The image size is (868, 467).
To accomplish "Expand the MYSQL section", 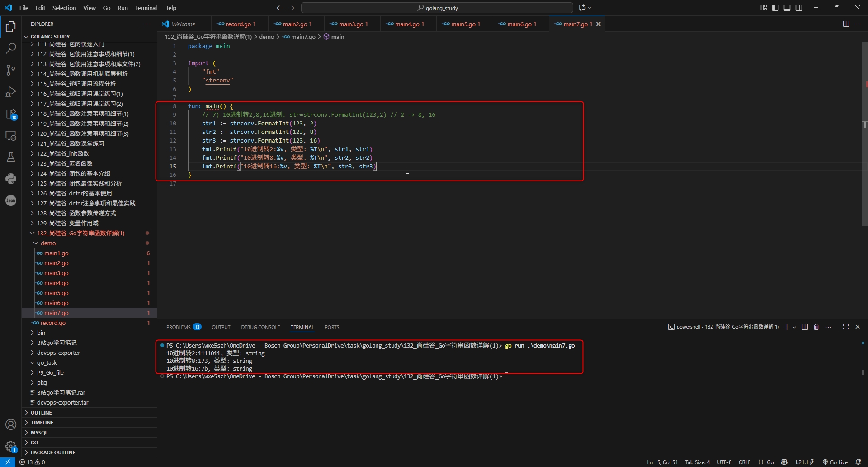I will pyautogui.click(x=89, y=433).
